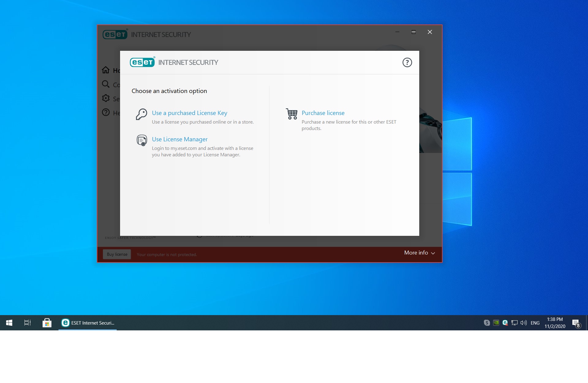Viewport: 588px width, 383px height.
Task: Open clock showing 1:38 PM
Action: click(x=555, y=323)
